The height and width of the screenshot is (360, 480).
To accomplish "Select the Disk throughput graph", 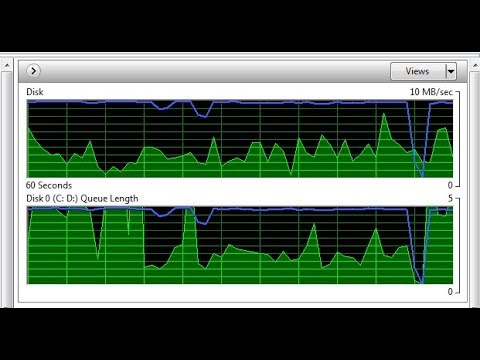I will click(240, 139).
